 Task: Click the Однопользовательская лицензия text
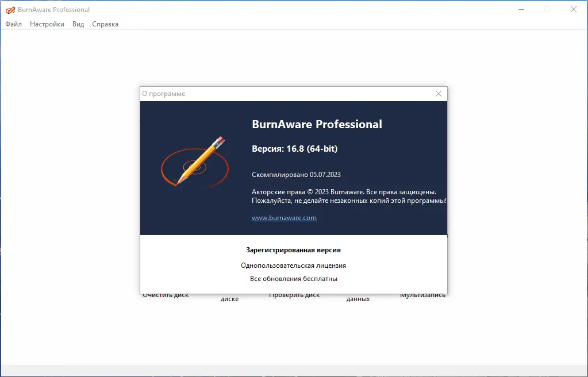tap(293, 265)
